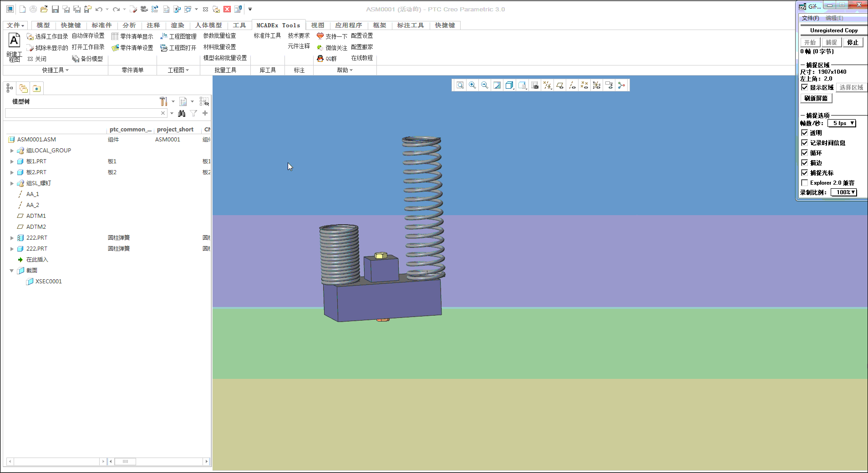Screen dimensions: 868x473
Task: Click the Zoom In magnifier icon
Action: coord(472,85)
